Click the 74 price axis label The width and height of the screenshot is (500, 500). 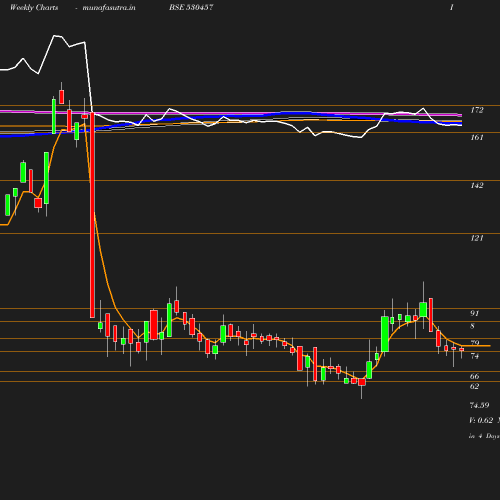click(474, 356)
